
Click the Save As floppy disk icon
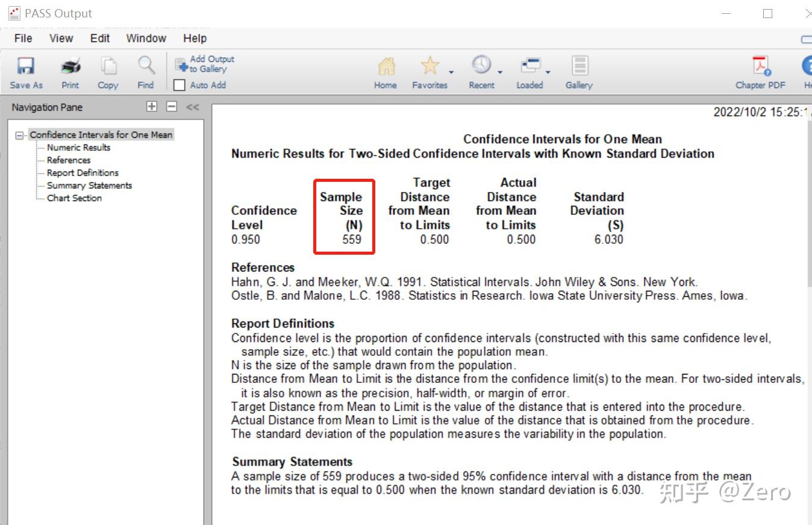pyautogui.click(x=26, y=66)
